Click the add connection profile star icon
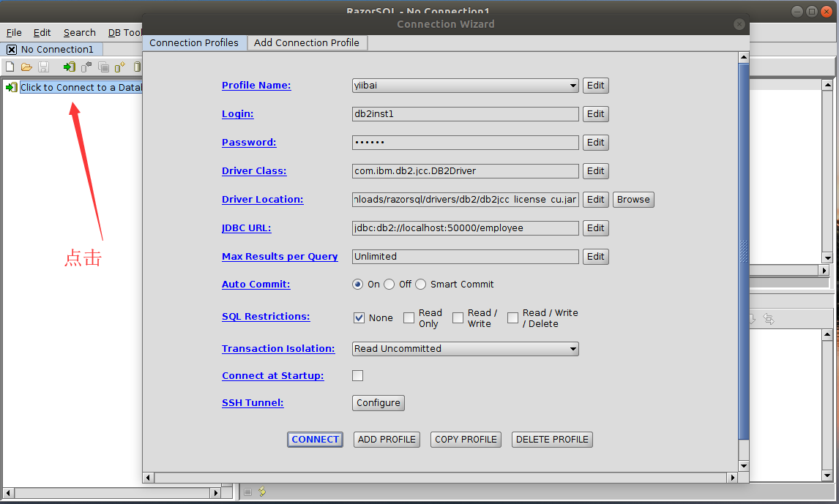This screenshot has width=839, height=504. [120, 67]
